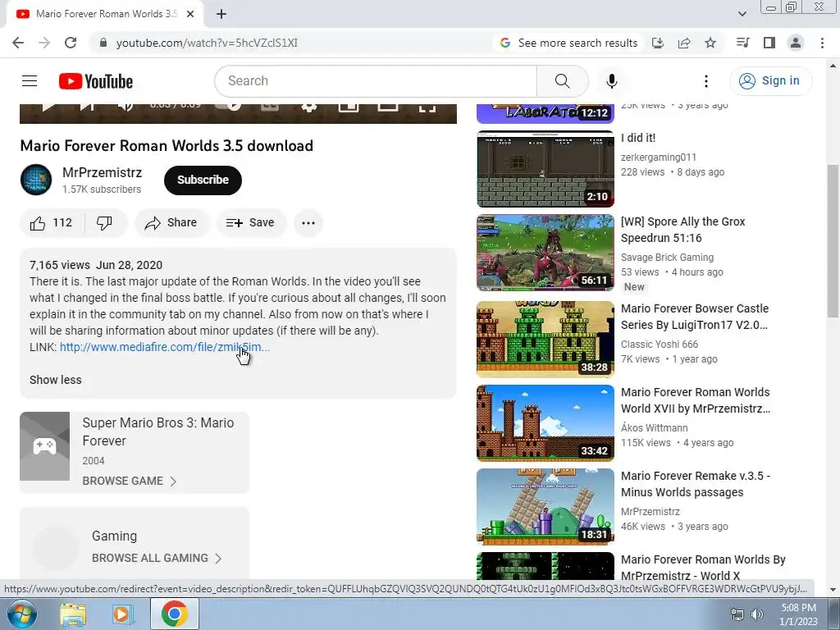Close the Mario Forever Roman Worlds tab
The height and width of the screenshot is (630, 840).
tap(190, 15)
